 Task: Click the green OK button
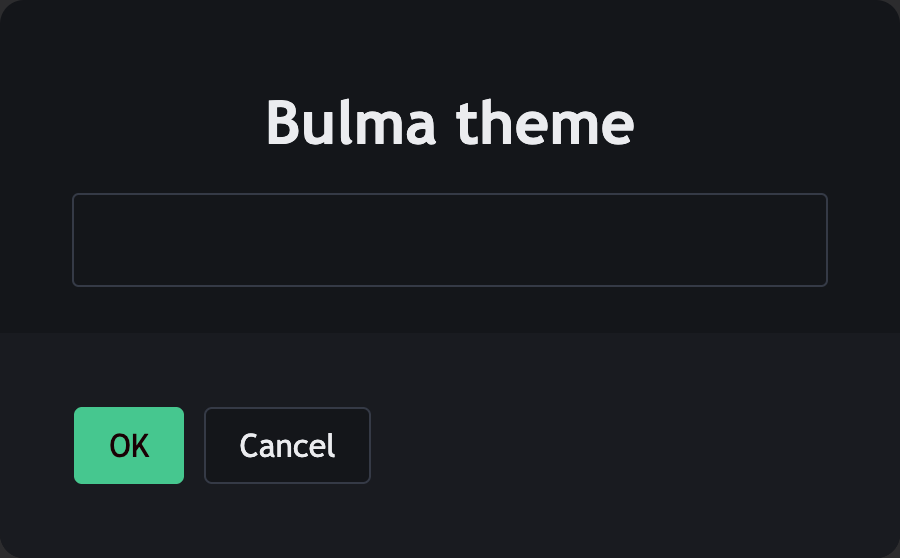[129, 445]
